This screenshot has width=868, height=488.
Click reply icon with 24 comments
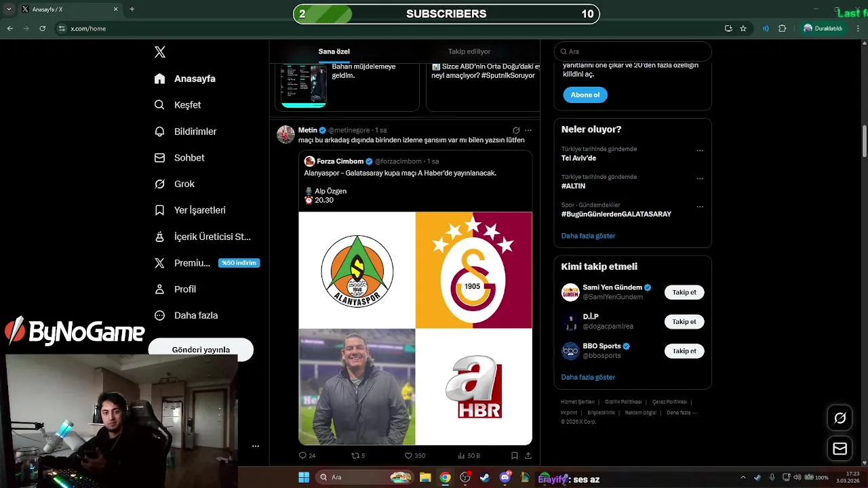(x=302, y=455)
